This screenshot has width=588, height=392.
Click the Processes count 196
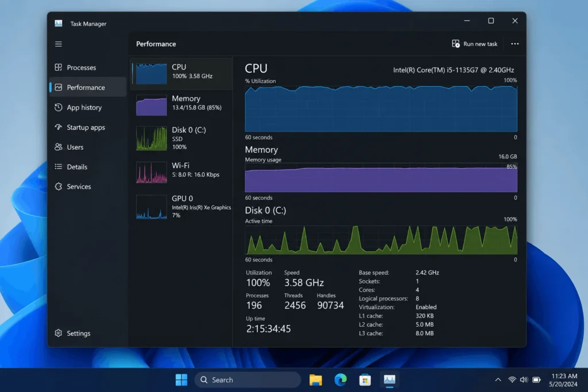tap(254, 305)
